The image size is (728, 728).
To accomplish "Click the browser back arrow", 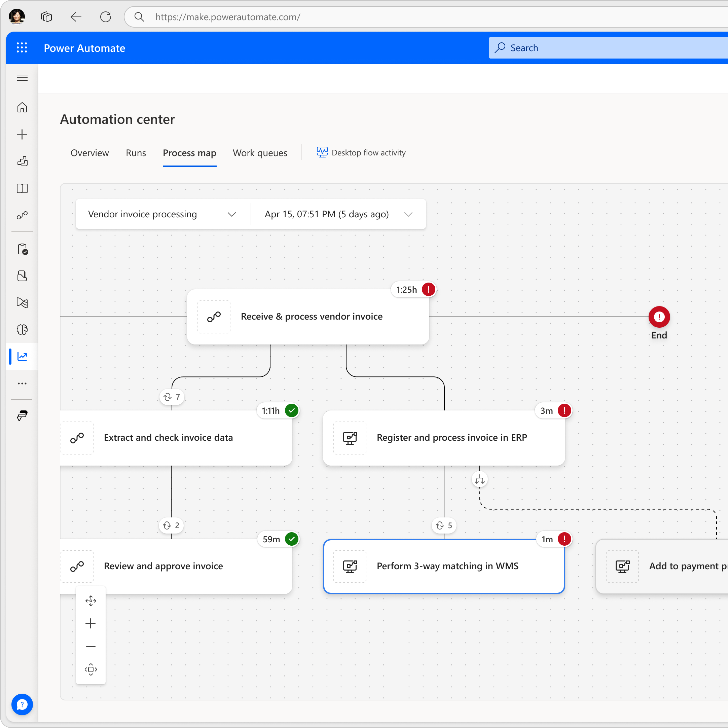I will 76,17.
